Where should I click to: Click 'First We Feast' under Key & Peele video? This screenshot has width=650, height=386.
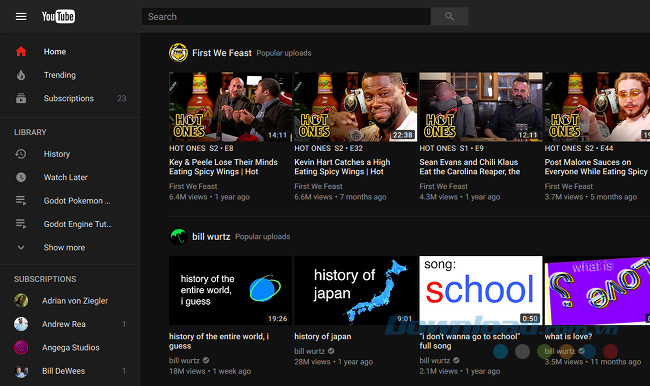[193, 187]
